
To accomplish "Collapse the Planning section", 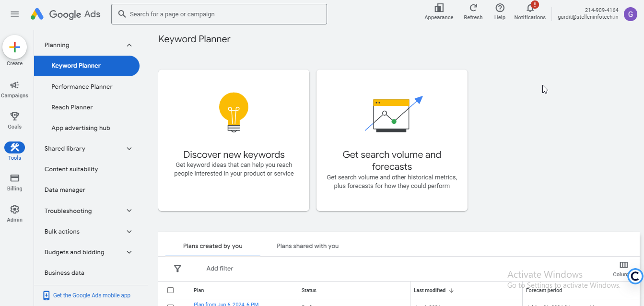I will 129,45.
